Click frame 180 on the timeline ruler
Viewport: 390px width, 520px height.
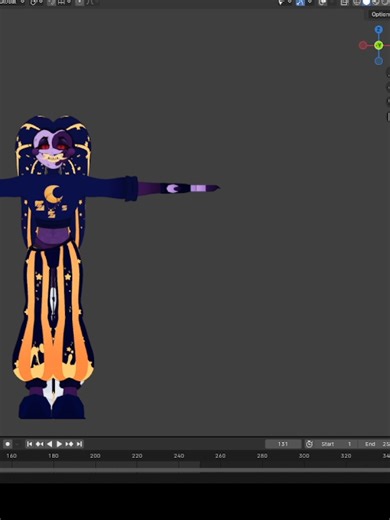[x=53, y=456]
